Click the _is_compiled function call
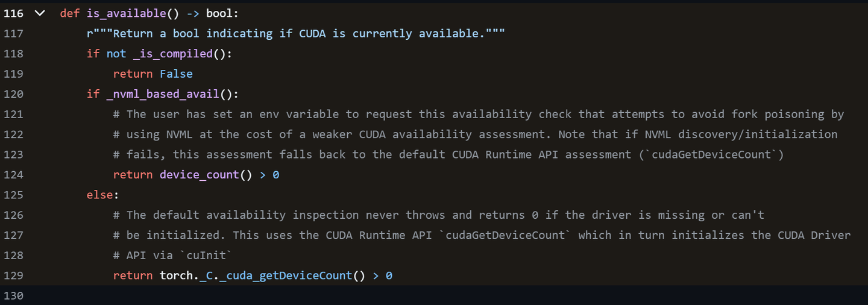Image resolution: width=868 pixels, height=305 pixels. [173, 54]
